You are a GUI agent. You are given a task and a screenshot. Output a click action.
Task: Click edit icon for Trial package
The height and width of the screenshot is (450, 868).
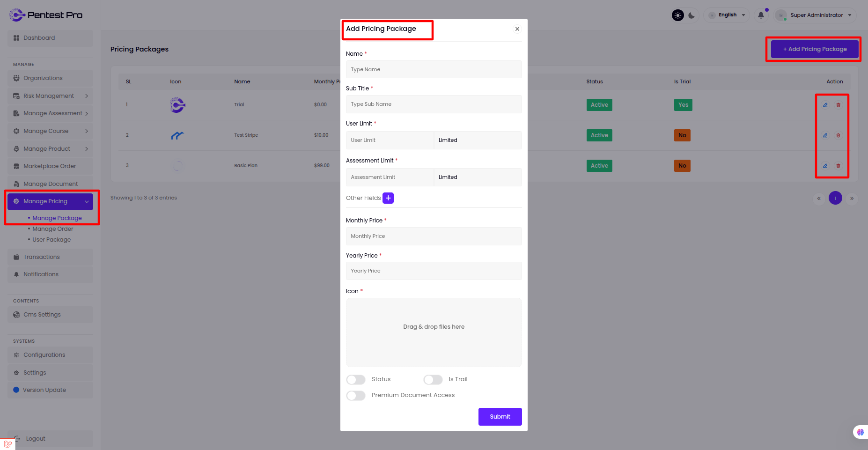[x=825, y=105]
